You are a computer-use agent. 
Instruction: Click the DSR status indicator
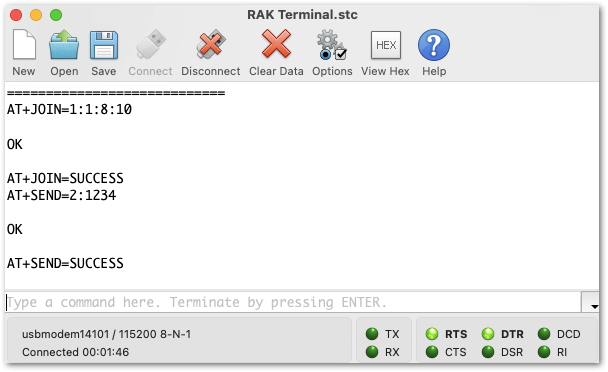pos(488,352)
